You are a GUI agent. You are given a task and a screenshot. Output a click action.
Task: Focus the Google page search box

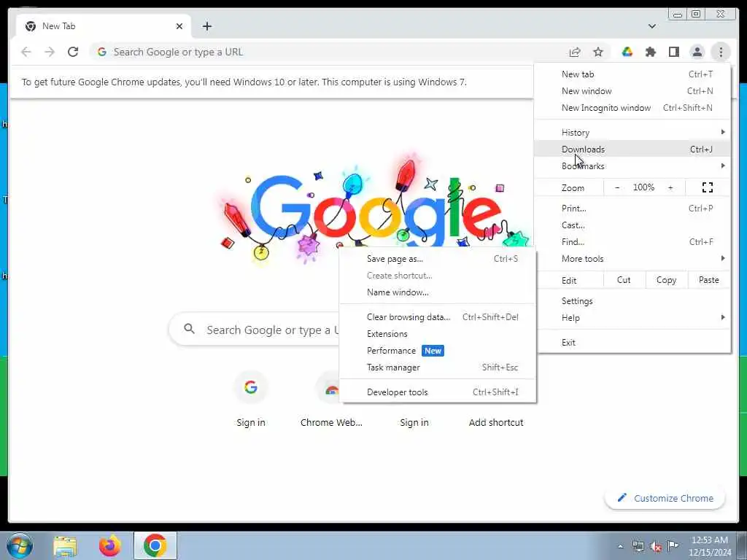coord(255,330)
